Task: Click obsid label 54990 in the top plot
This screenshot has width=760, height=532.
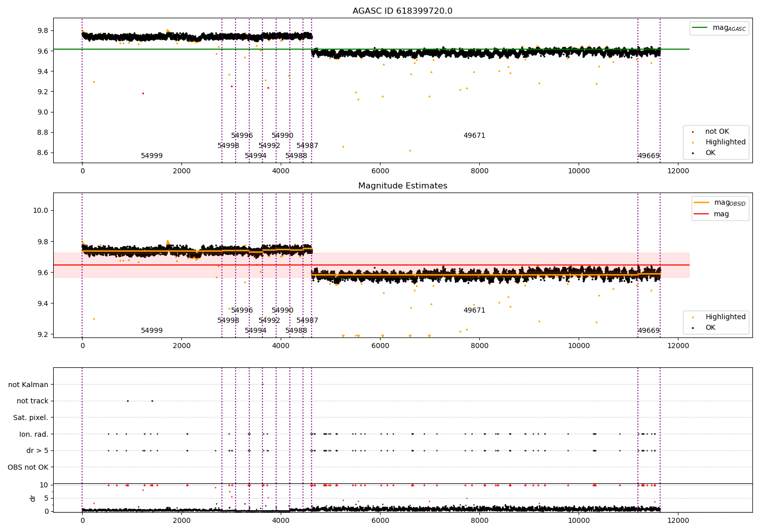Action: [x=283, y=136]
